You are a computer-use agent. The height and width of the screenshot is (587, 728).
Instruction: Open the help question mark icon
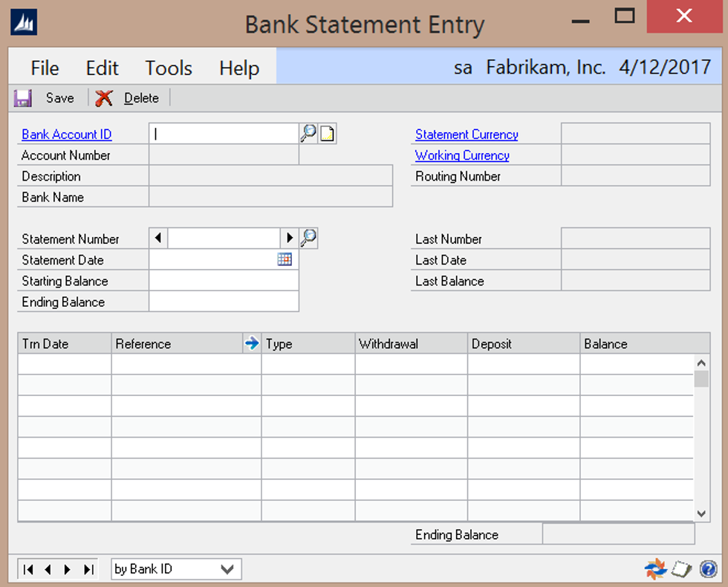pyautogui.click(x=708, y=569)
